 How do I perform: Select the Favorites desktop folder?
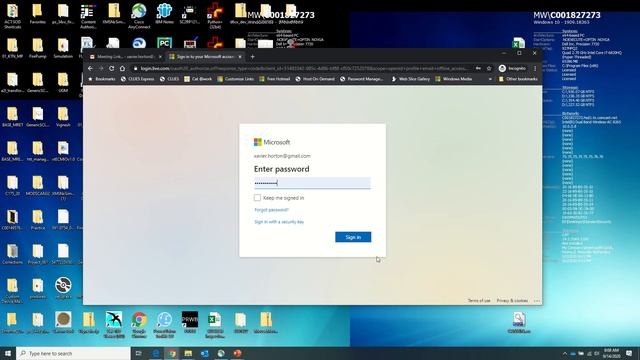click(x=38, y=14)
